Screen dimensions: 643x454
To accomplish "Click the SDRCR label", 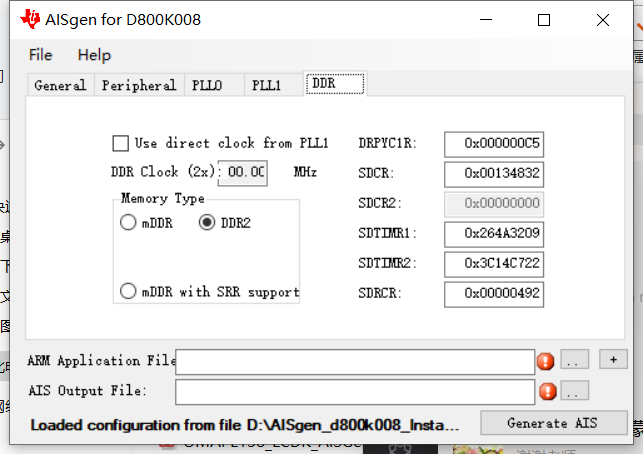I will pyautogui.click(x=380, y=293).
